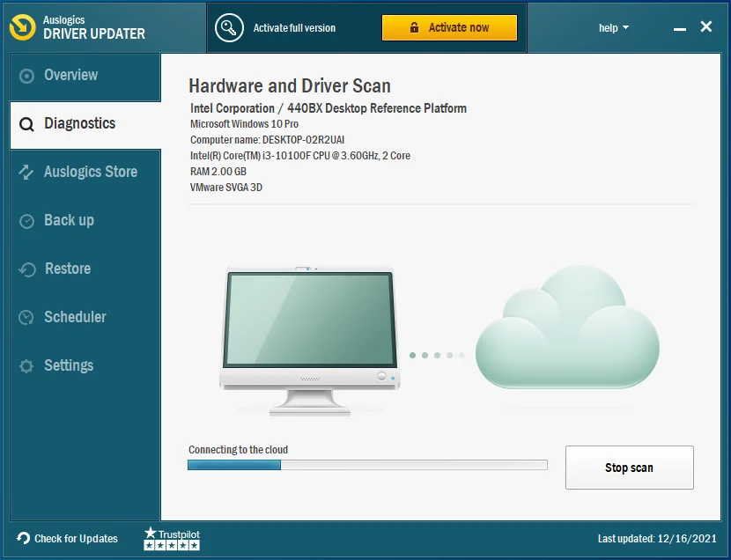Click the Diagnostics magnifier icon
The height and width of the screenshot is (560, 731).
click(26, 124)
